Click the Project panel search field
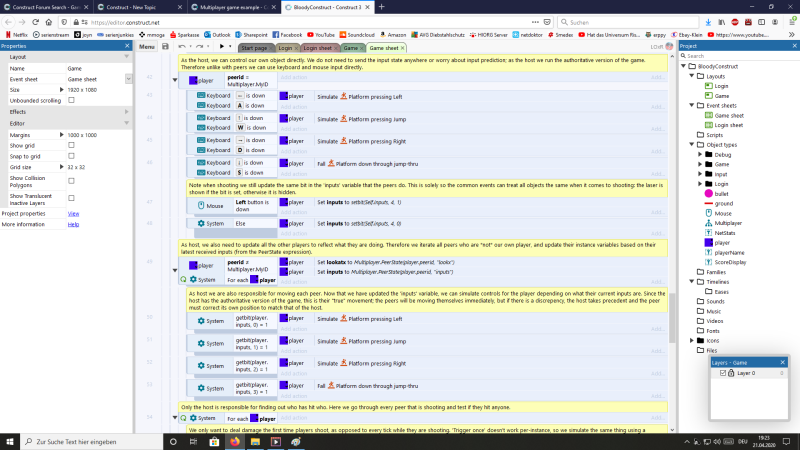Screen dimensions: 800x450 point(739,56)
